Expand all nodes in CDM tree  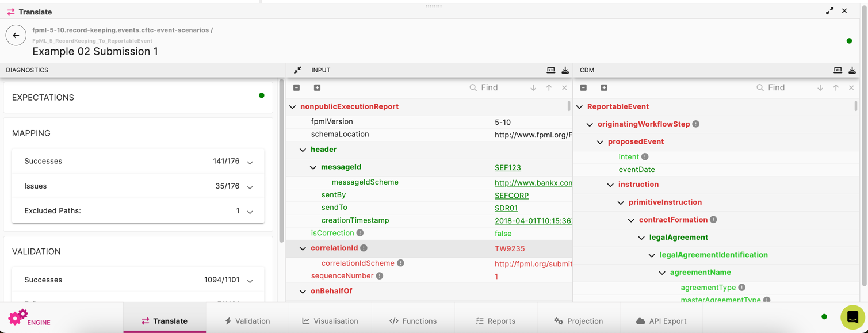pyautogui.click(x=604, y=88)
